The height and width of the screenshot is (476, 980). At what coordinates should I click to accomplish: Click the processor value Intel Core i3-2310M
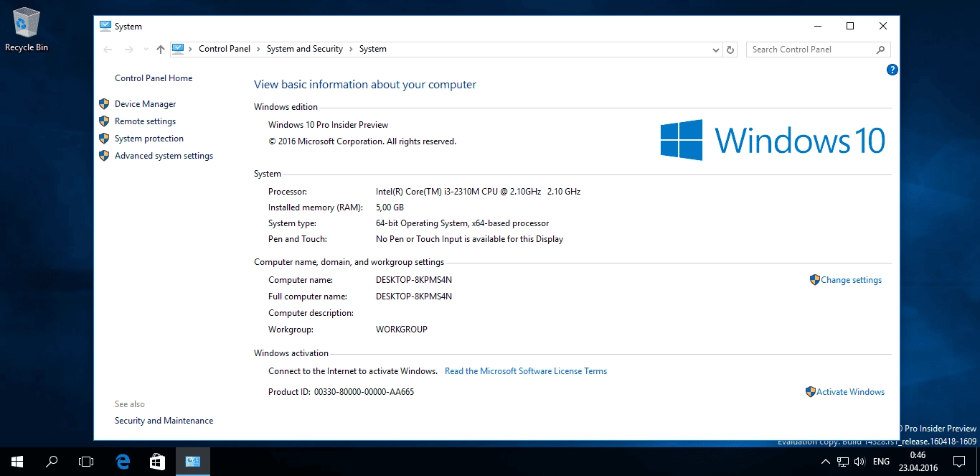point(478,192)
